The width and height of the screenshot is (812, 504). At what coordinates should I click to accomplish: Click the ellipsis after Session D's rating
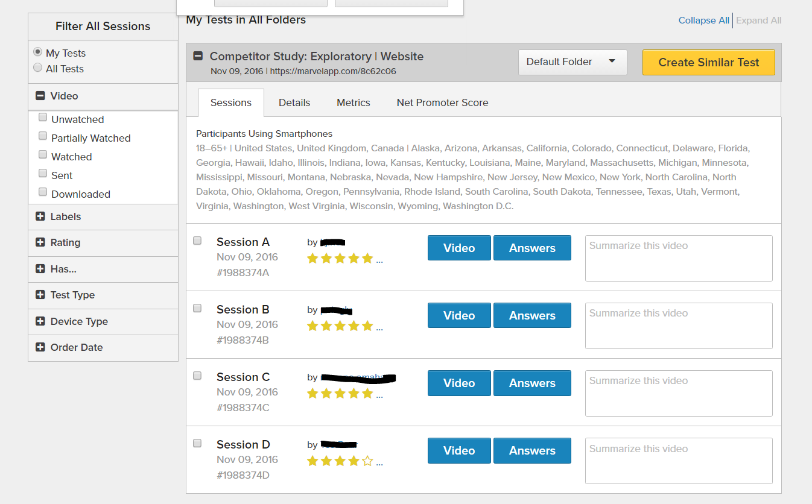379,465
